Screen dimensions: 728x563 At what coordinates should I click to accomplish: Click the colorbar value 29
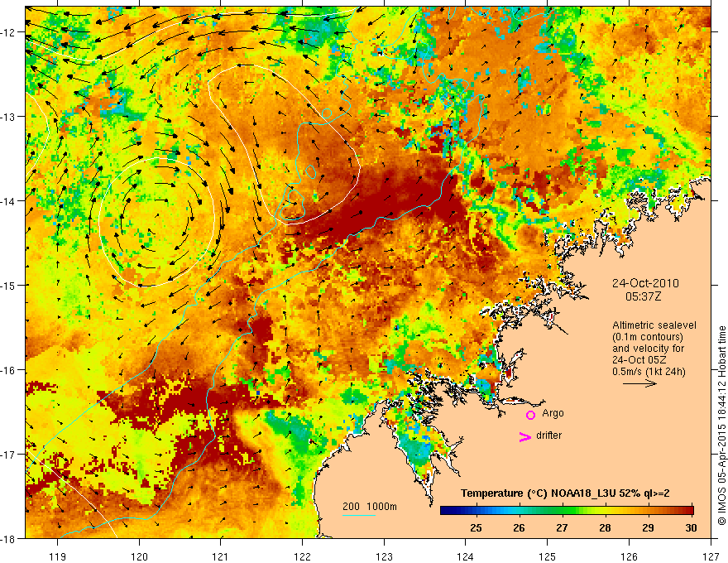click(x=648, y=527)
